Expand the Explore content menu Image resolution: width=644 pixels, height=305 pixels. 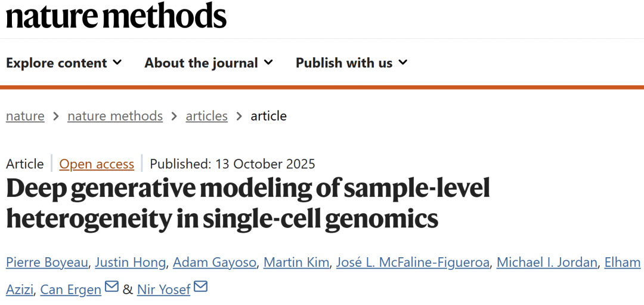tap(64, 63)
